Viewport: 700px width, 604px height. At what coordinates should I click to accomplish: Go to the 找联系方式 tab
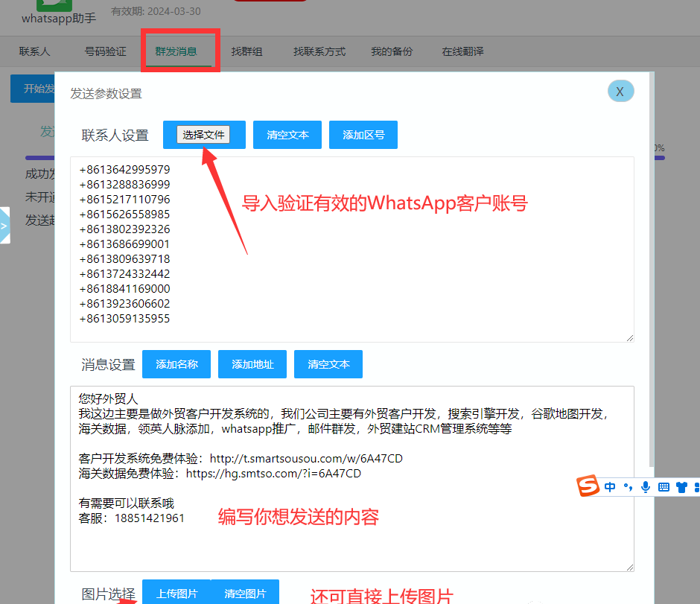coord(319,52)
